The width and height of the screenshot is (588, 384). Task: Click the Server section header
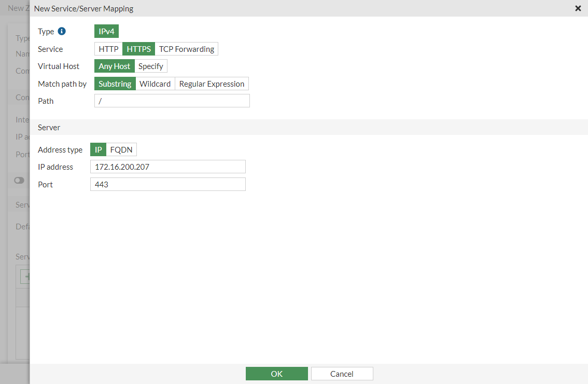(49, 127)
